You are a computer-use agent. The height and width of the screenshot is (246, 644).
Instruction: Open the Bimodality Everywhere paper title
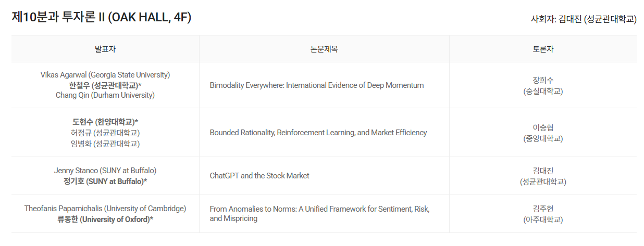(317, 85)
